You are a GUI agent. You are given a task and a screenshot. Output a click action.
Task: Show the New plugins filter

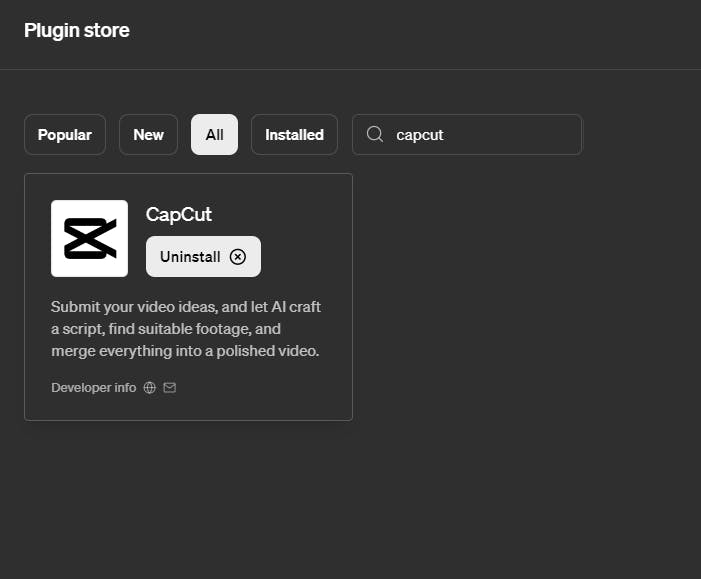point(148,135)
